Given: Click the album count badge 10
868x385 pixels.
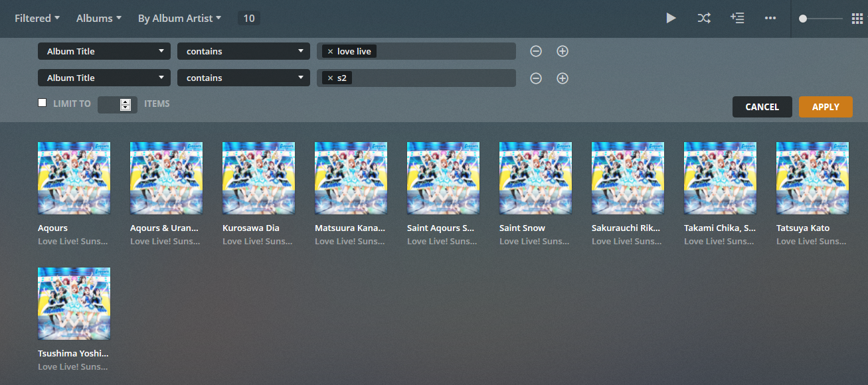Looking at the screenshot, I should click(249, 19).
